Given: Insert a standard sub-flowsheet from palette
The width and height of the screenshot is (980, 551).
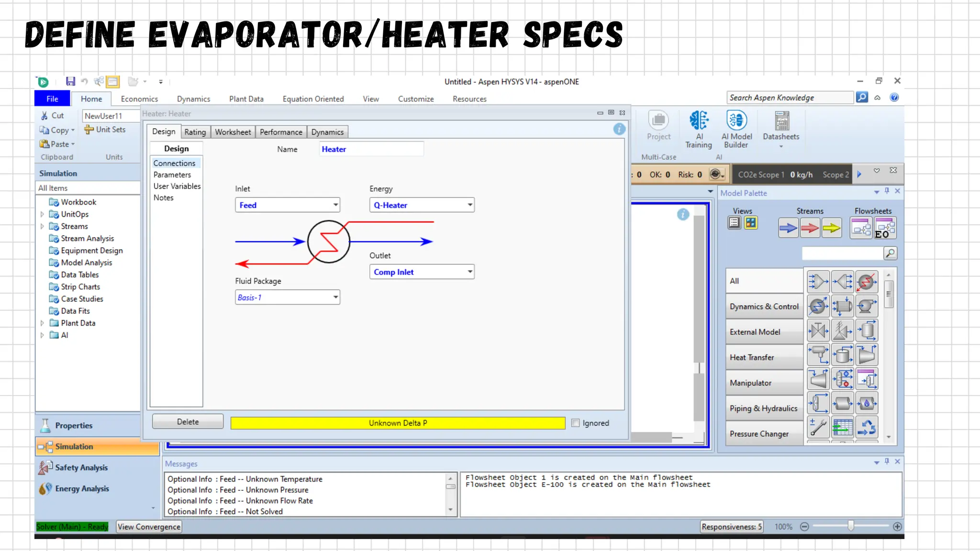Looking at the screenshot, I should tap(861, 228).
